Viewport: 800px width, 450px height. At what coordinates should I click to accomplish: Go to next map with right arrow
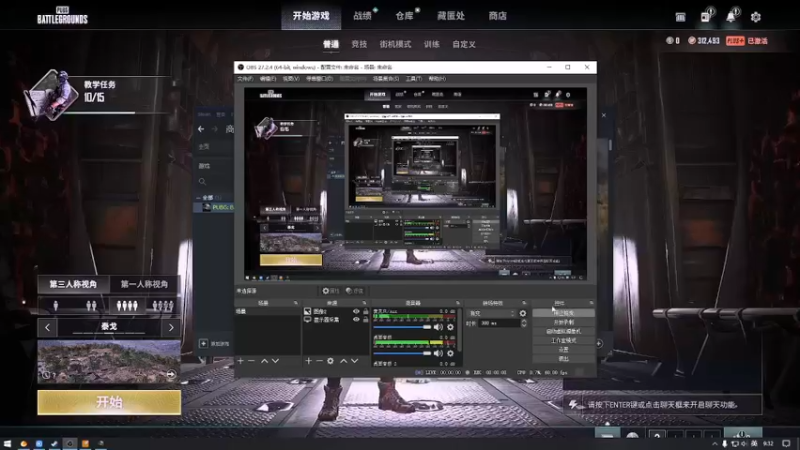point(171,328)
